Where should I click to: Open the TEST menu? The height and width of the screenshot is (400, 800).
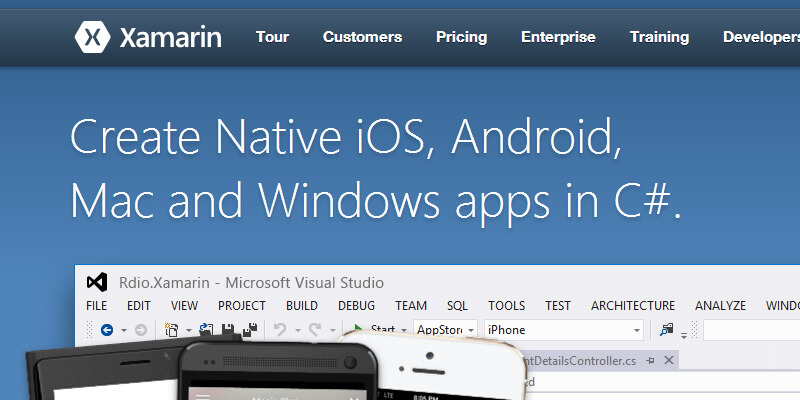(x=558, y=306)
